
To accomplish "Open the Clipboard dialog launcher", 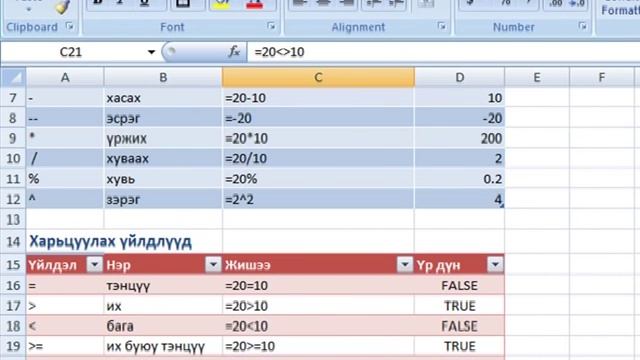I will 70,27.
